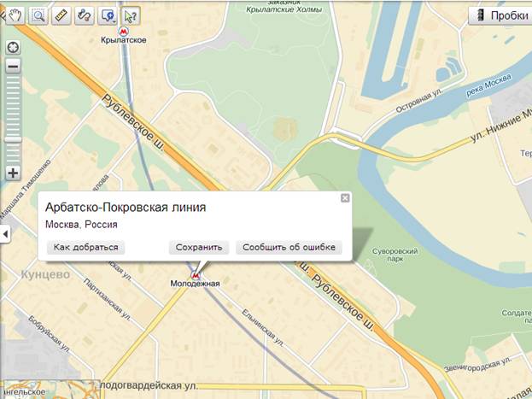The height and width of the screenshot is (399, 532).
Task: Click the Бобруйская ул. street label
Action: (x=50, y=334)
